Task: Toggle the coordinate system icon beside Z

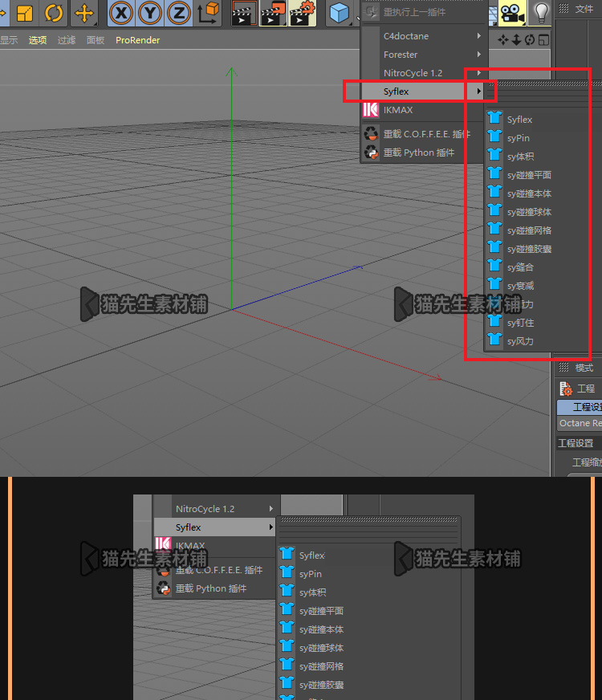Action: (208, 13)
